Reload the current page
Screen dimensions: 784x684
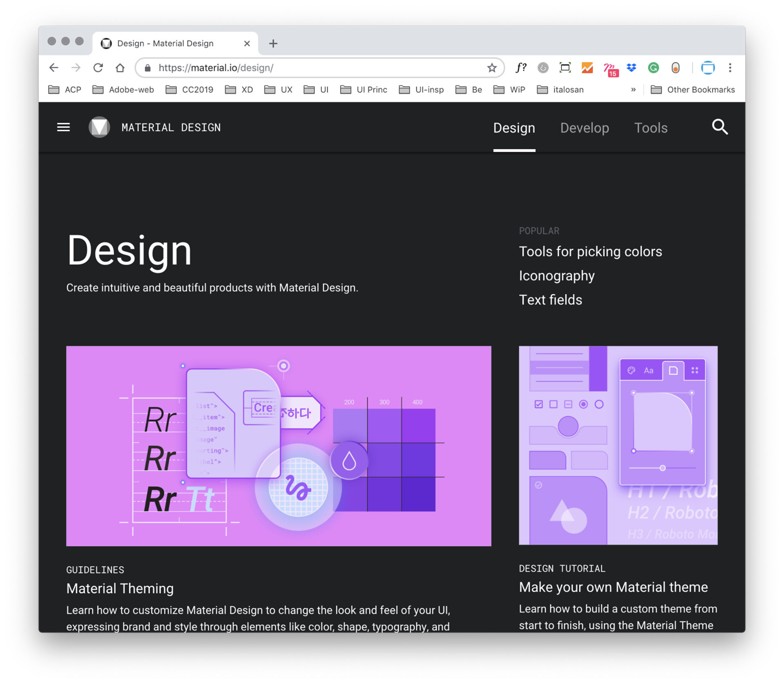click(x=98, y=68)
